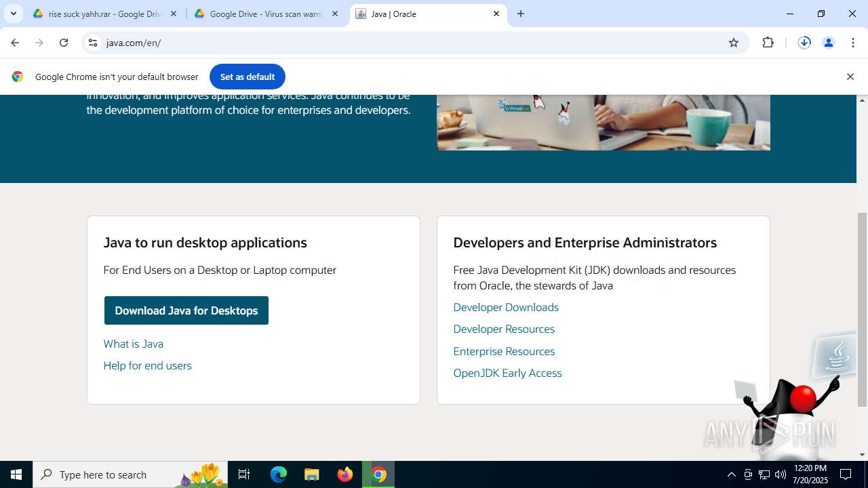Show Chrome downloads icon
Viewport: 868px width, 488px height.
tap(804, 43)
